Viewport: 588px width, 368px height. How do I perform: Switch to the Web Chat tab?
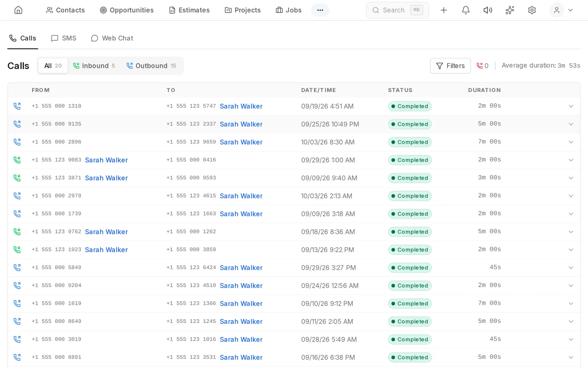coord(112,38)
